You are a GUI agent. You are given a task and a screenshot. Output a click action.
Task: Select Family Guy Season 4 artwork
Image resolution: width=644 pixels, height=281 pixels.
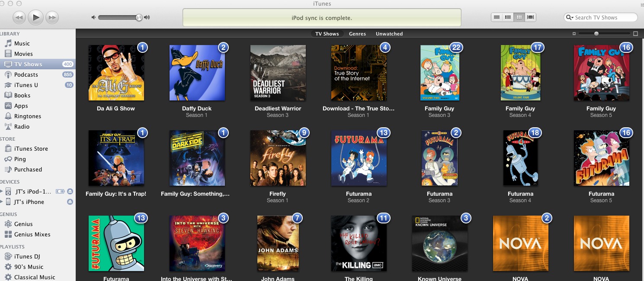point(520,73)
